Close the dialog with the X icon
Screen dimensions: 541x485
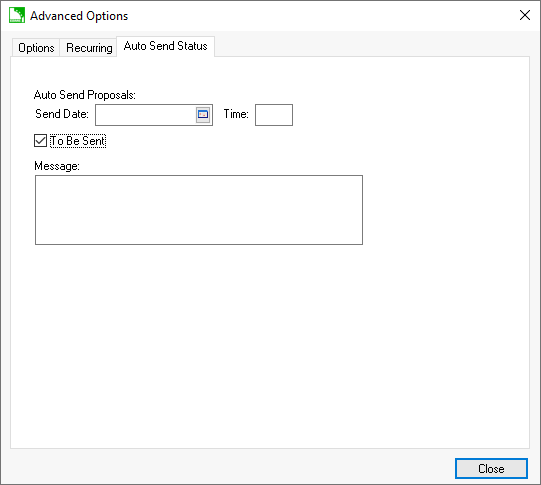point(525,15)
